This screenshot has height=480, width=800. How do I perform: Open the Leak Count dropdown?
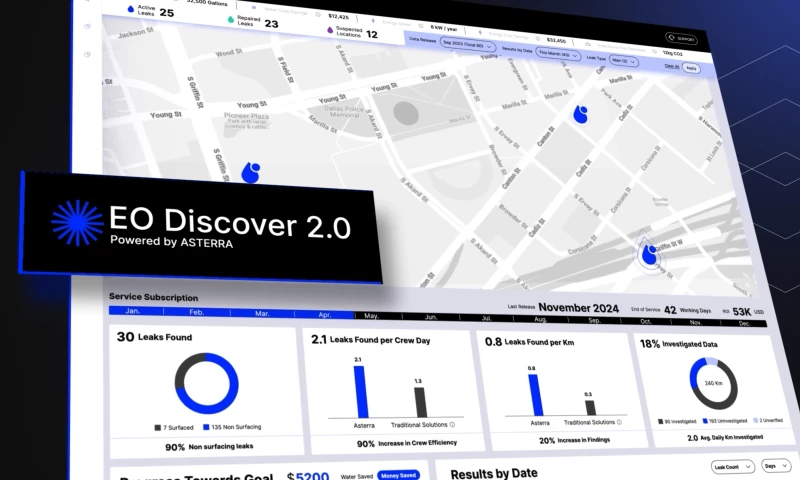[732, 466]
